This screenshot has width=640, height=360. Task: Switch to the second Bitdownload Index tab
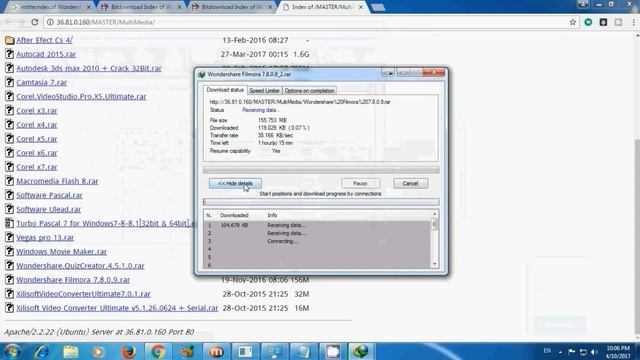tap(232, 7)
